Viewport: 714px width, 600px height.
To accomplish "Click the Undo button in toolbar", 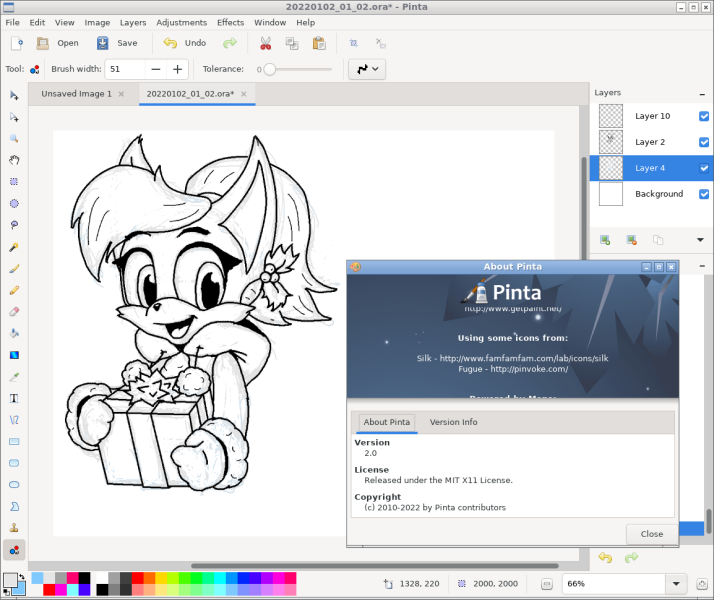I will pyautogui.click(x=185, y=43).
